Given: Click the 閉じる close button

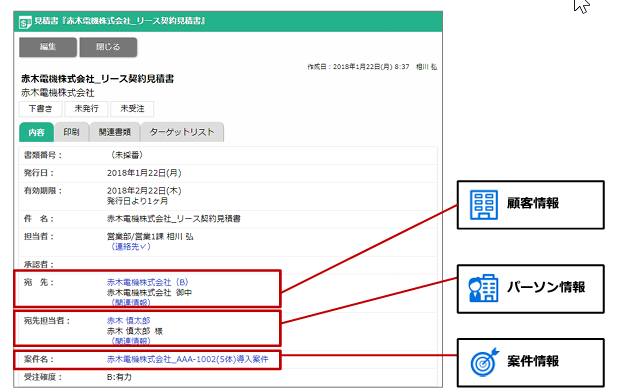Looking at the screenshot, I should 108,47.
